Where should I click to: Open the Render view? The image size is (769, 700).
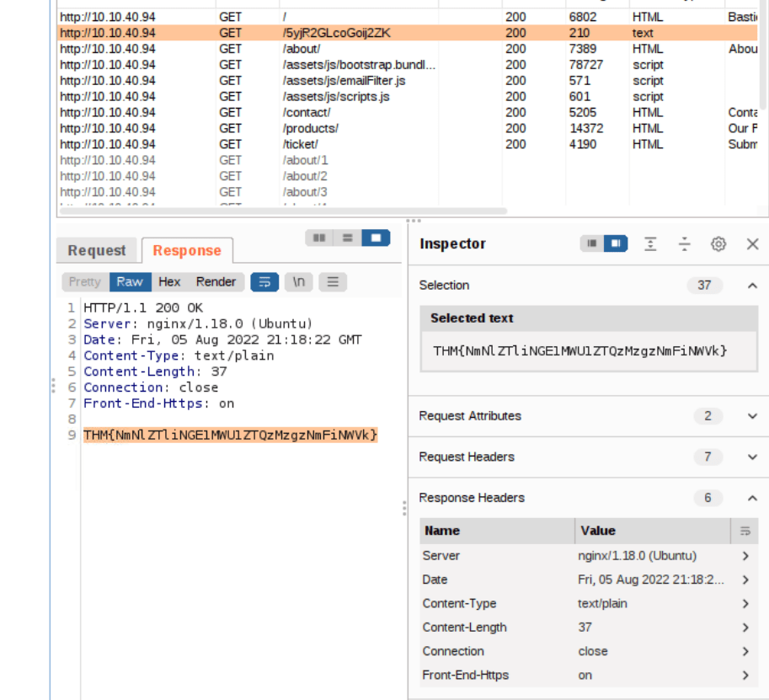coord(216,282)
